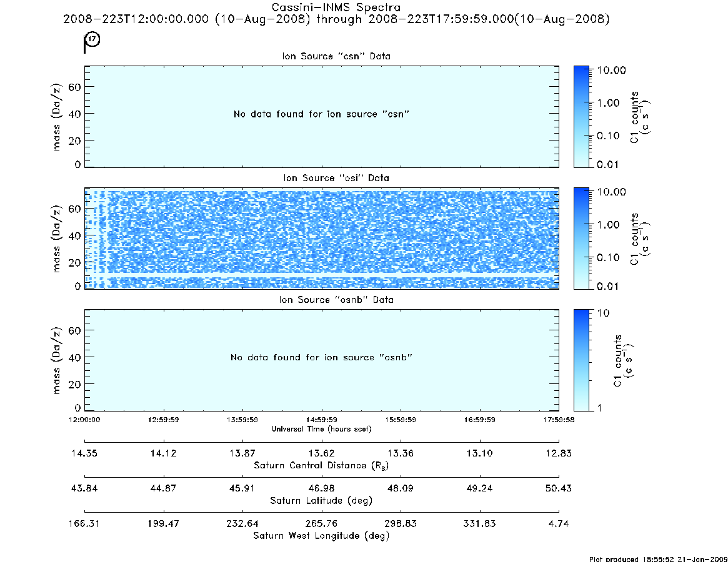Click the No data found for csn message
The height and width of the screenshot is (562, 728).
pos(321,114)
